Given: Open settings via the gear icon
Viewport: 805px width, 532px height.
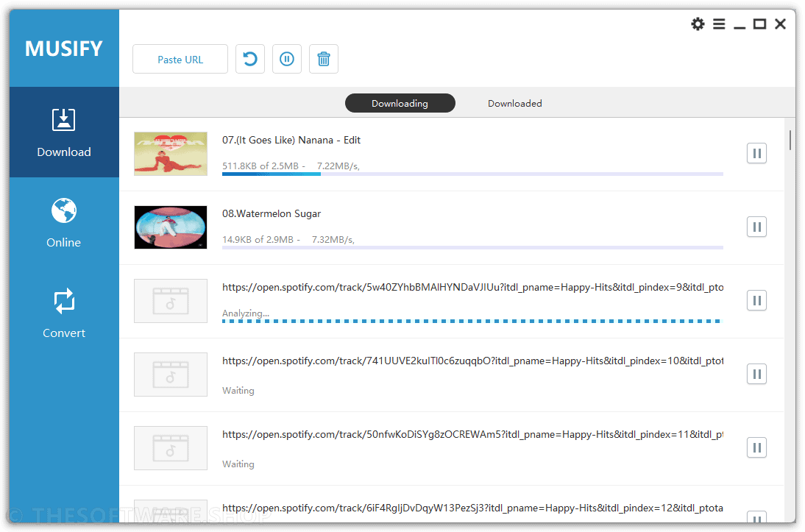Looking at the screenshot, I should coord(697,24).
